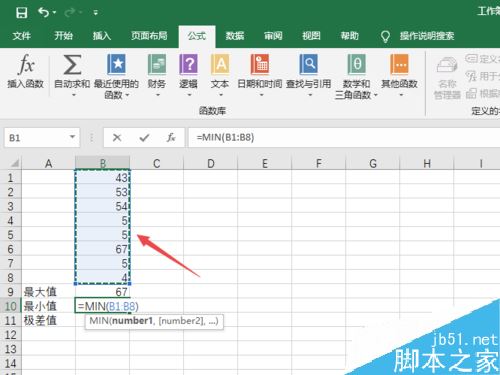Click cell B9 showing 67
This screenshot has width=500, height=375.
coord(103,292)
